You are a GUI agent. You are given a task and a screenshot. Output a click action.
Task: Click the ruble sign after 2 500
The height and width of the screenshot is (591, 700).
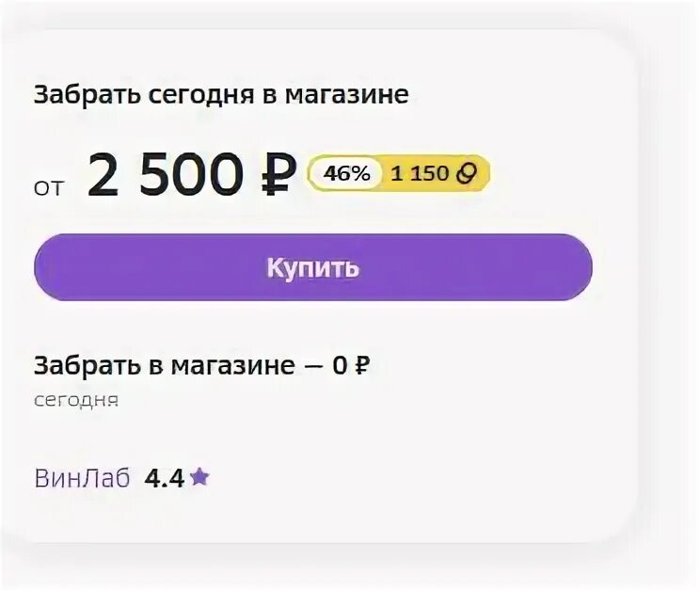(x=277, y=175)
